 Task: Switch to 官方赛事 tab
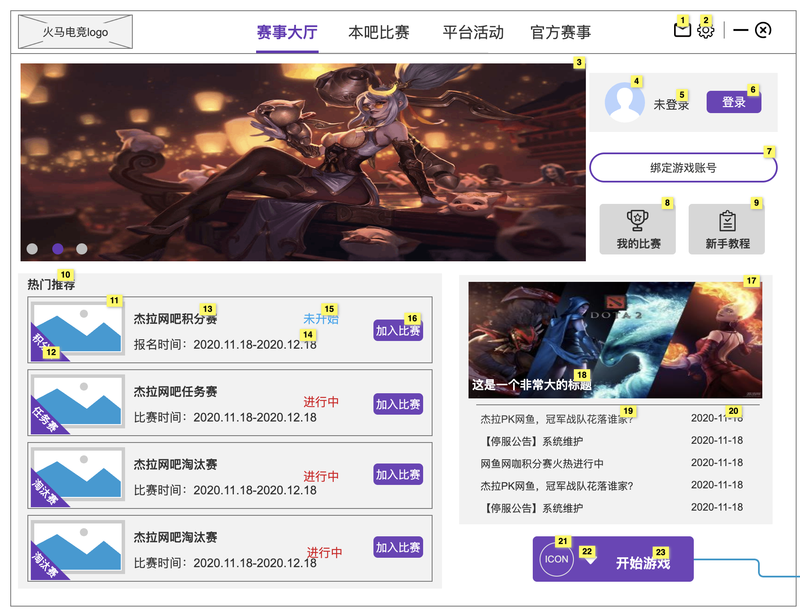pos(560,32)
